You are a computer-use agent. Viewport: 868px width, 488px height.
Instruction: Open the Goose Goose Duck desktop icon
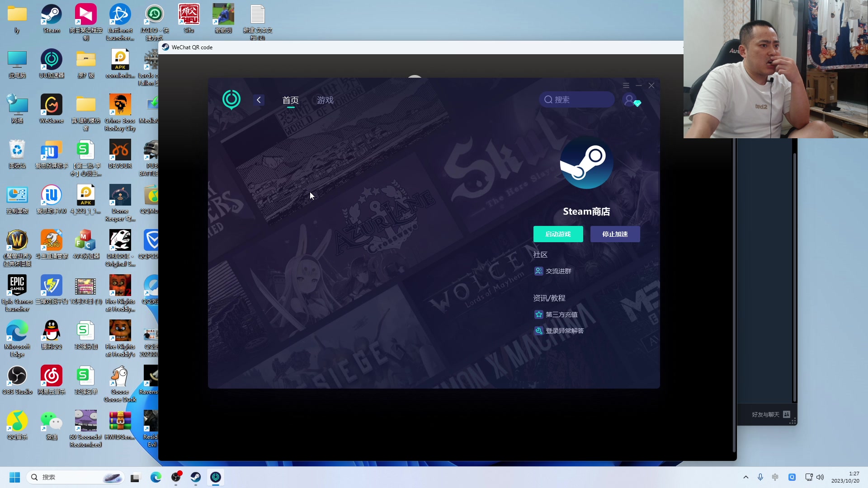(120, 383)
